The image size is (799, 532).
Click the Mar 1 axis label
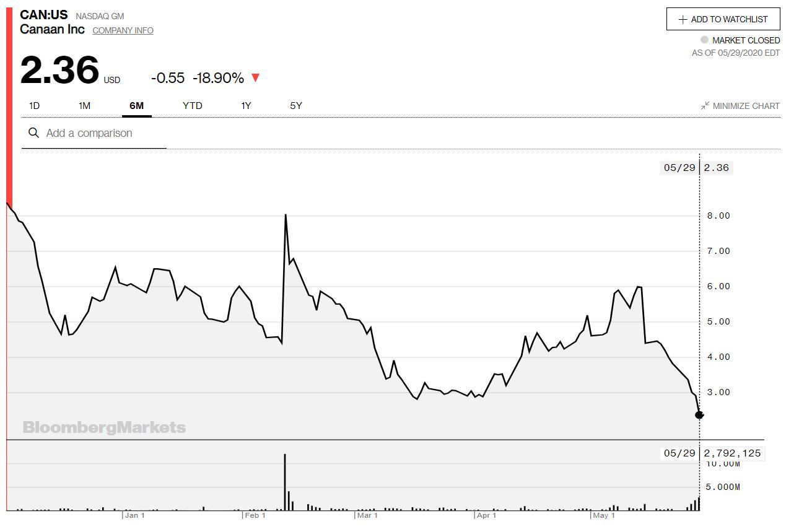click(367, 515)
